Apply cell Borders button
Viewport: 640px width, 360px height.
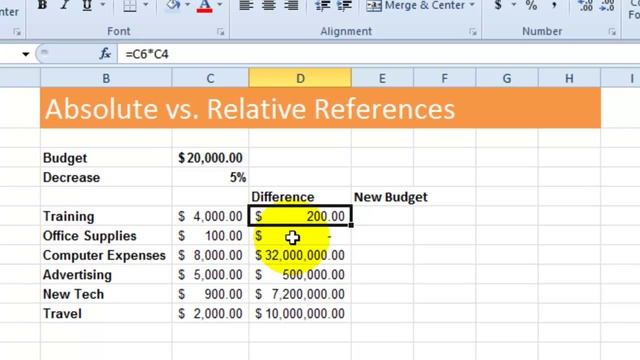pyautogui.click(x=130, y=5)
